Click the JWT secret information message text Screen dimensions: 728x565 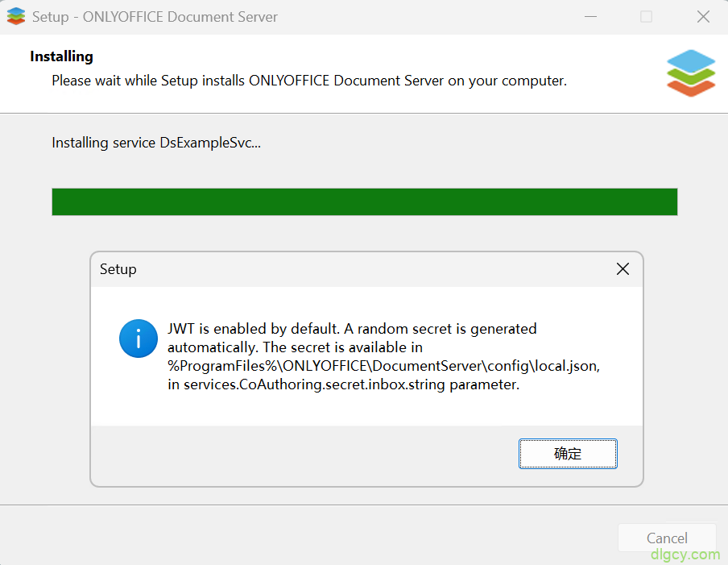click(383, 356)
